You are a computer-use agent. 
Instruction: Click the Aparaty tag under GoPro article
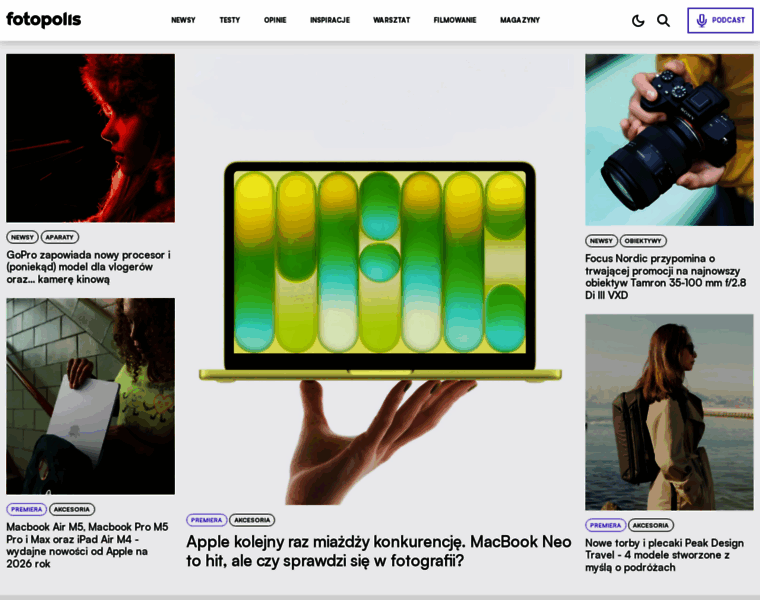pyautogui.click(x=60, y=237)
